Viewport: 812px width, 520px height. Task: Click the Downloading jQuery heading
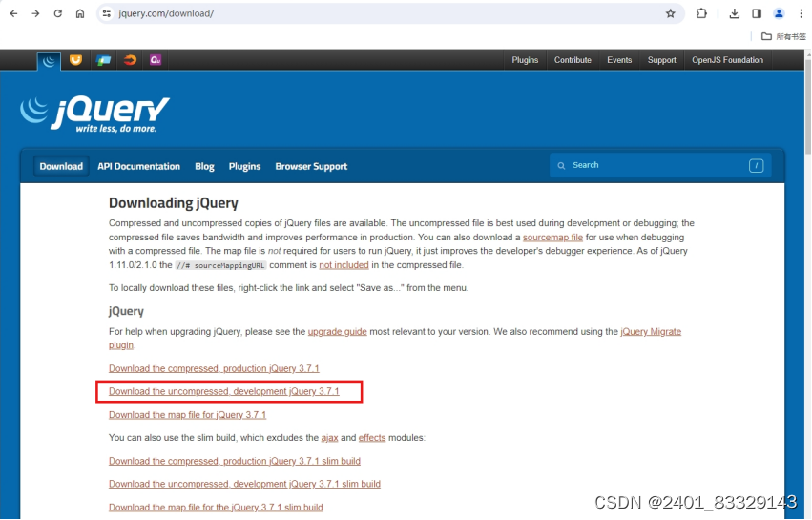point(173,203)
